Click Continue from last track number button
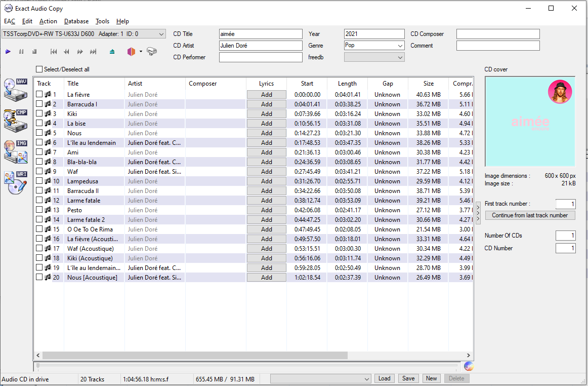This screenshot has height=386, width=588. tap(530, 215)
